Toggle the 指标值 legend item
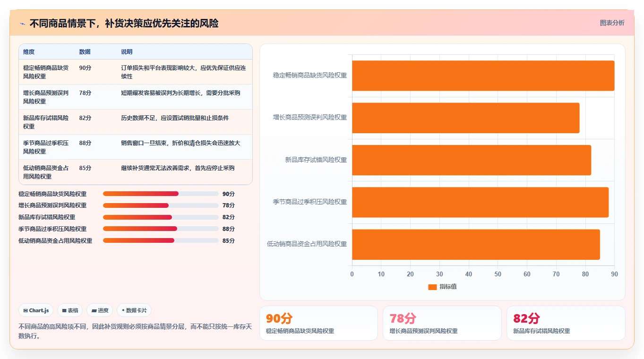 [442, 287]
